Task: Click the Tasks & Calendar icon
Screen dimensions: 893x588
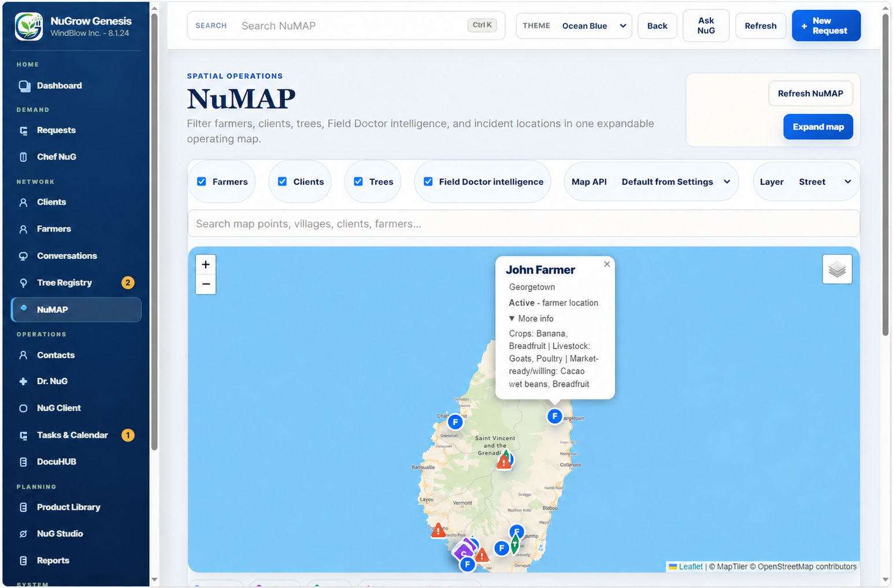Action: coord(23,436)
